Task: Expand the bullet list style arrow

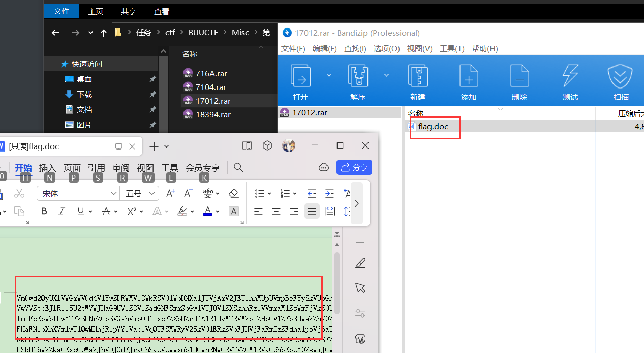Action: click(x=269, y=194)
